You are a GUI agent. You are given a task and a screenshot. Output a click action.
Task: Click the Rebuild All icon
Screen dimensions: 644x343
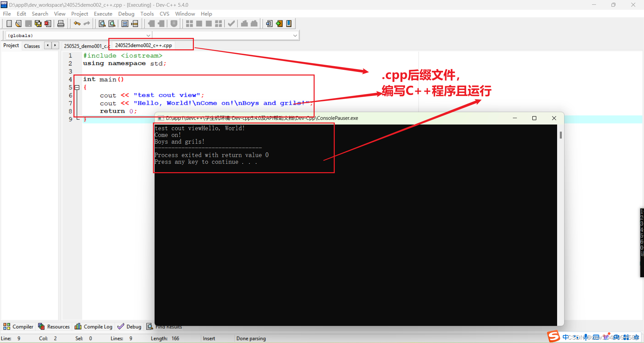[x=218, y=23]
